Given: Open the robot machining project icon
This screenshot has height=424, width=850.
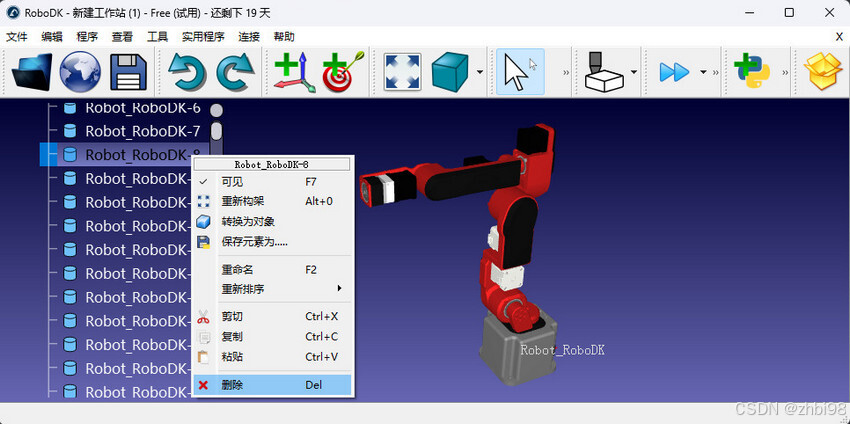Looking at the screenshot, I should tap(605, 72).
